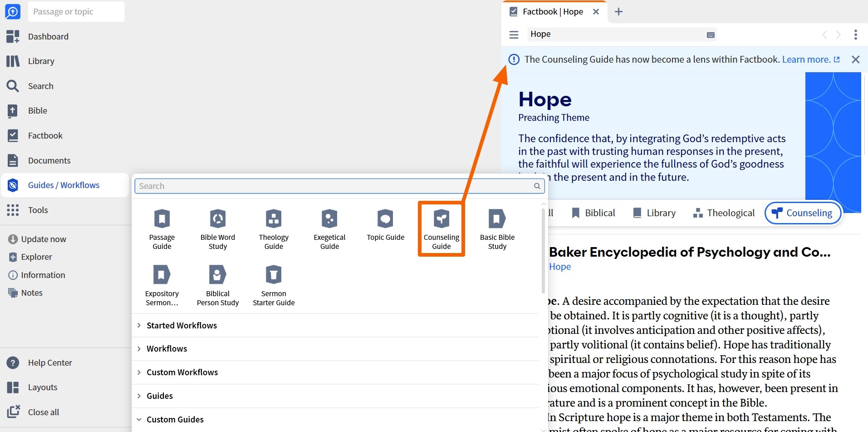Screen dimensions: 868x432
Task: Focus the Passage or topic box
Action: point(76,11)
